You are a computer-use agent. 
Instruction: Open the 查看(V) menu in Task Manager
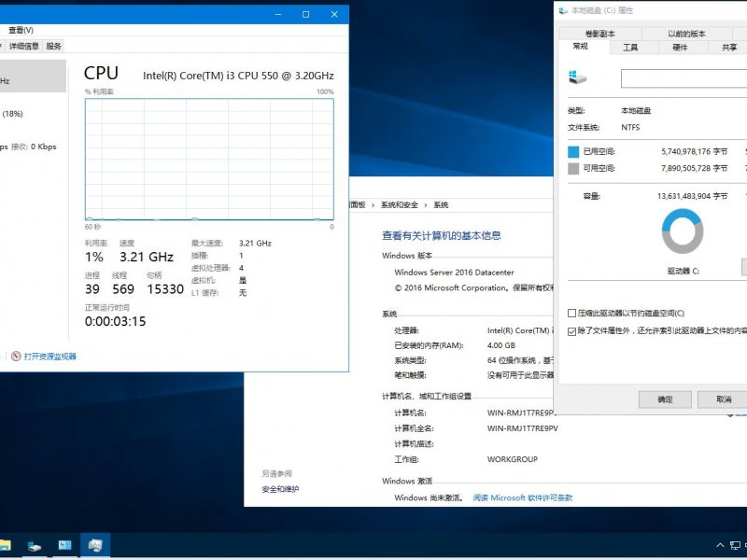coord(21,30)
